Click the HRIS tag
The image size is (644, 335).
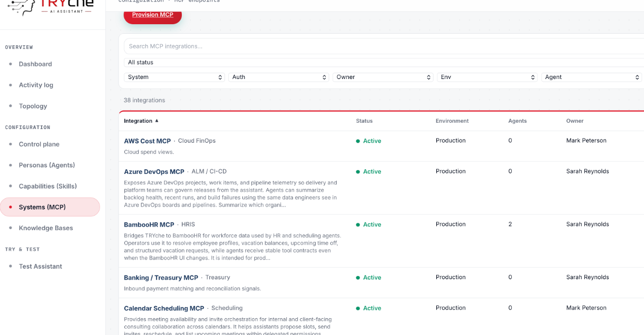[188, 224]
